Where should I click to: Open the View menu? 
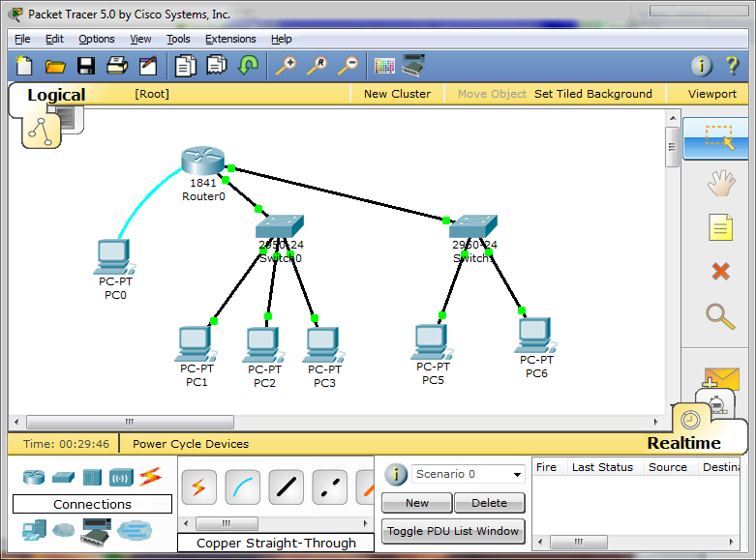(140, 39)
